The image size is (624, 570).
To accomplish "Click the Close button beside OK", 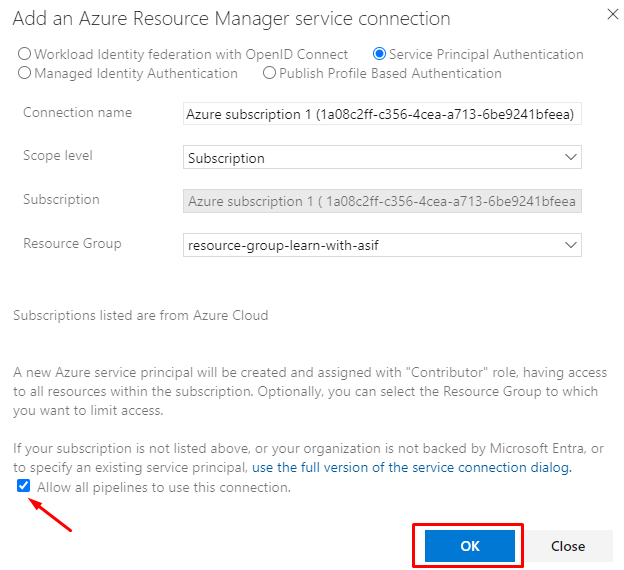I will (x=567, y=546).
